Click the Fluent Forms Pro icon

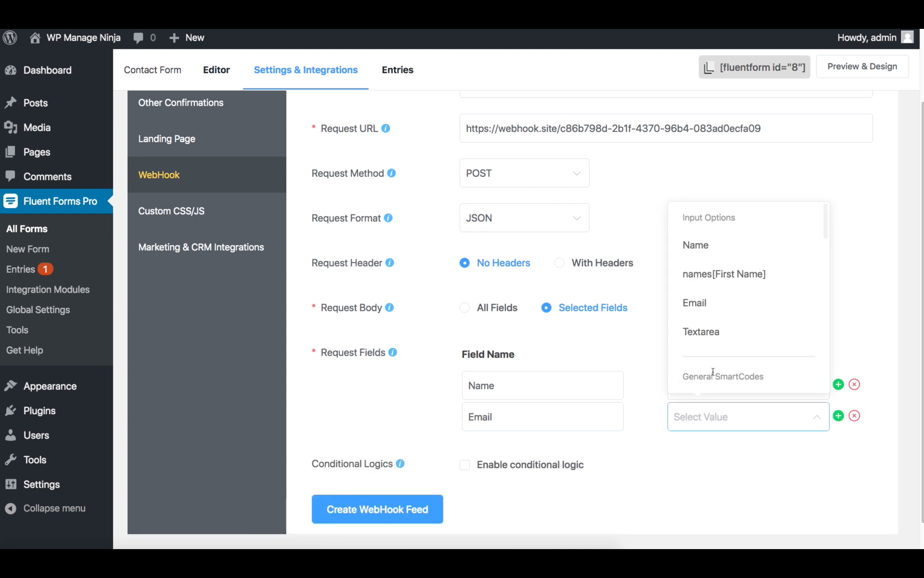tap(11, 201)
